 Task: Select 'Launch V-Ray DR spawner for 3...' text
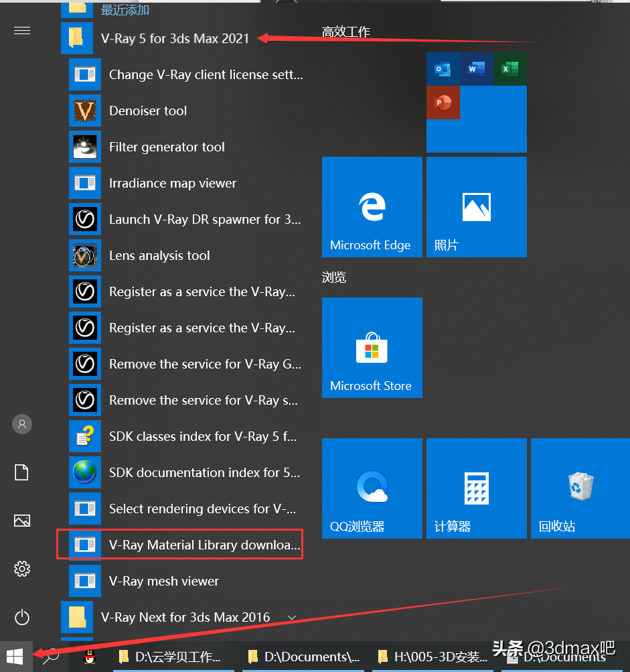205,220
